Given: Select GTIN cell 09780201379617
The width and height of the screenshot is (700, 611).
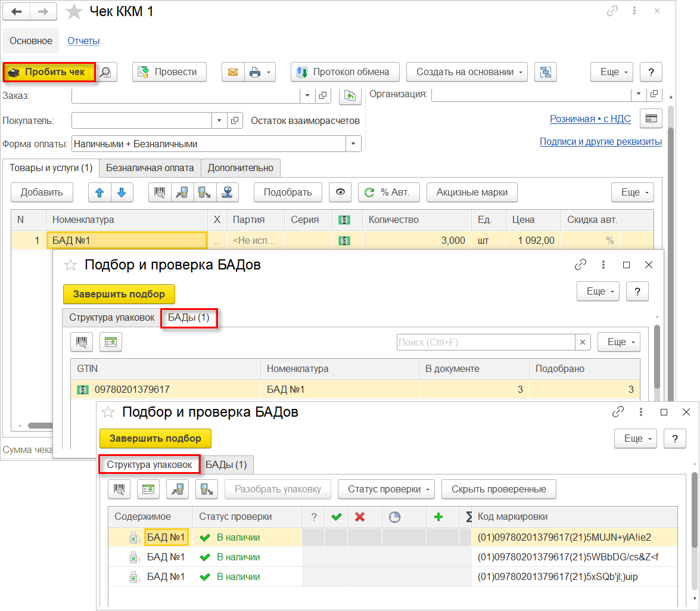Looking at the screenshot, I should 166,389.
